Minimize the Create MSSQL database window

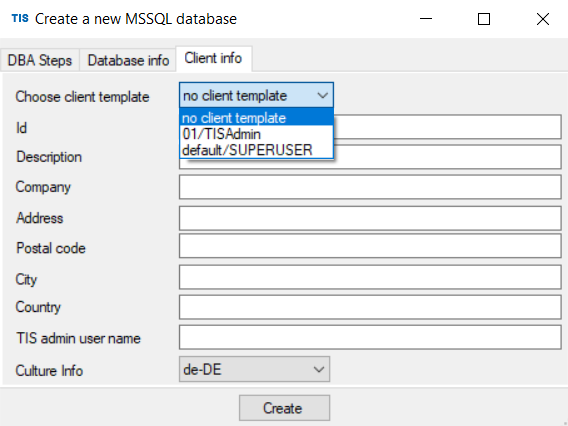(426, 19)
